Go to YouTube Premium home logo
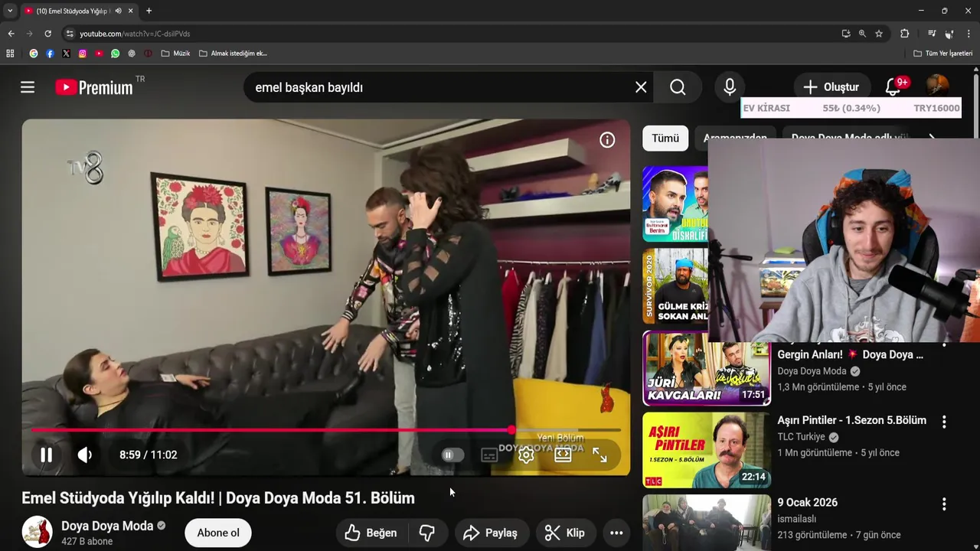Screen dimensions: 980x551 (94, 87)
